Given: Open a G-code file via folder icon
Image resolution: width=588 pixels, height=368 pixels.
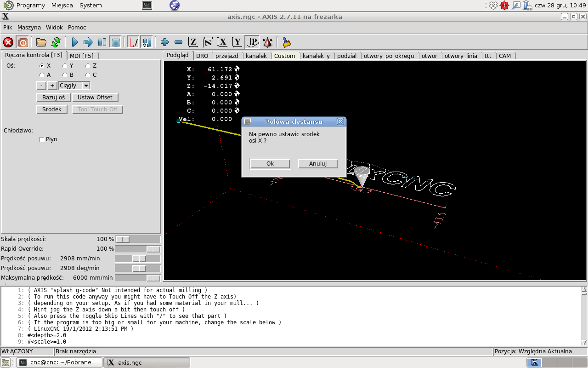Looking at the screenshot, I should [x=41, y=42].
